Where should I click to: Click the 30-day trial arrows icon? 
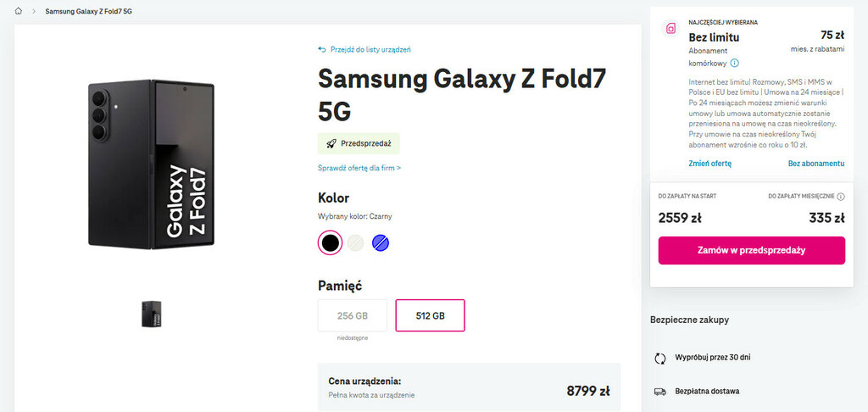coord(660,358)
